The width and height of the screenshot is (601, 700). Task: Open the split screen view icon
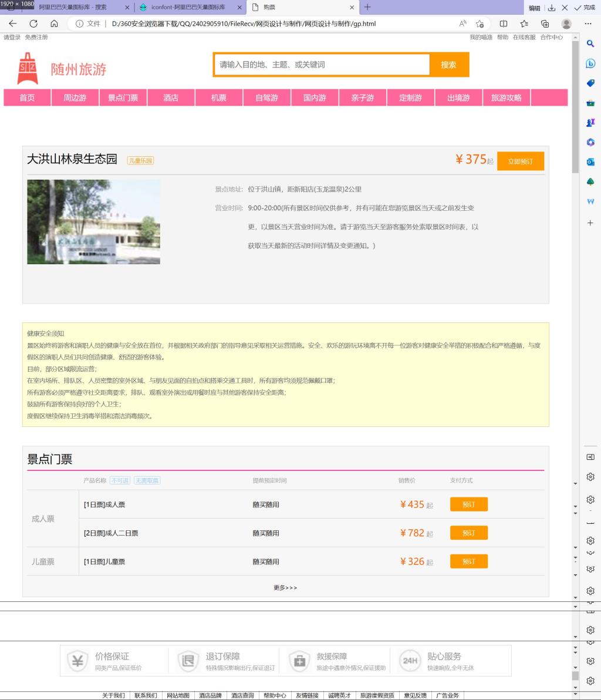(x=504, y=24)
